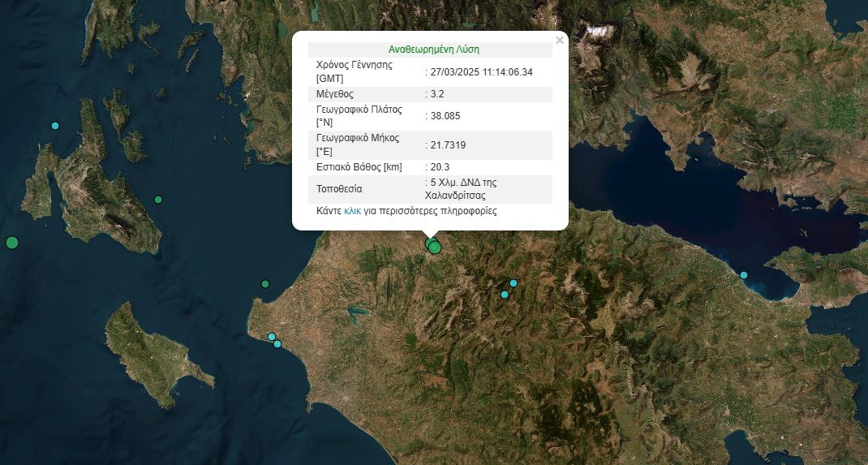This screenshot has width=868, height=465.
Task: Select the large green marker at the left edge
Action: (12, 242)
